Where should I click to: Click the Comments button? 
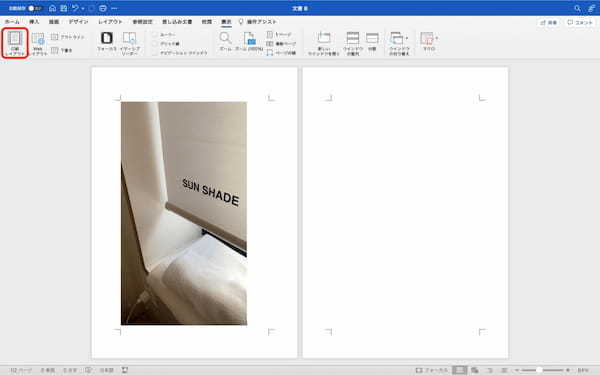pos(580,23)
